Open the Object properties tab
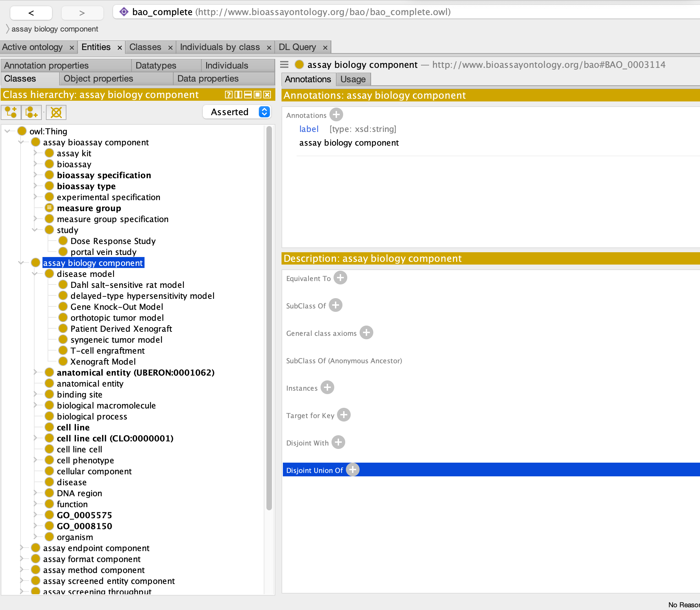The width and height of the screenshot is (700, 610). [x=116, y=78]
